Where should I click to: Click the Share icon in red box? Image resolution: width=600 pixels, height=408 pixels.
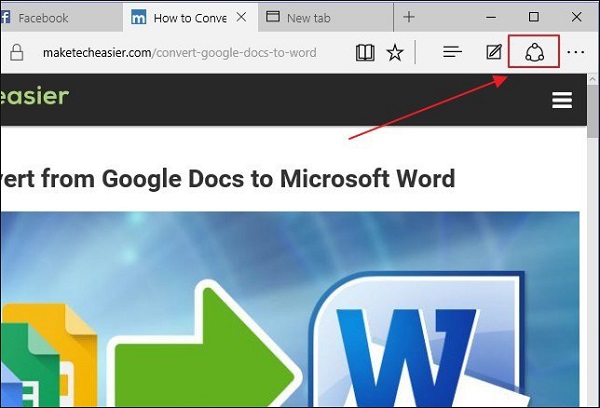click(x=533, y=52)
